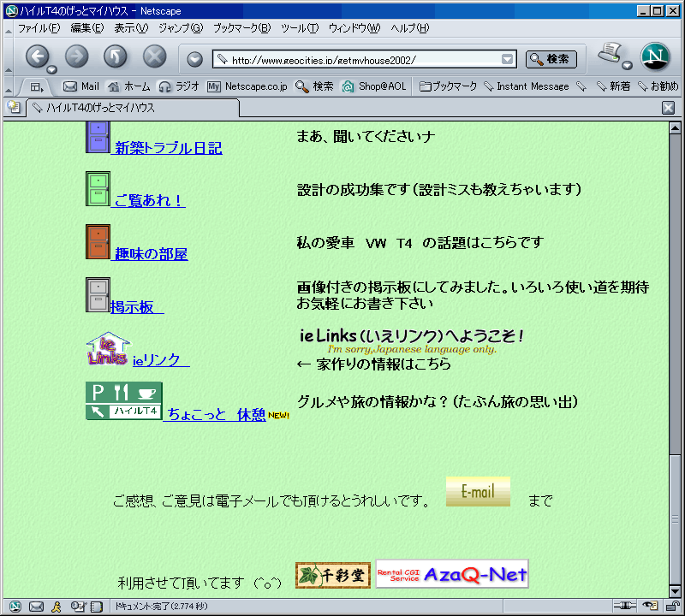Screen dimensions: 685x616
Task: Click the 検索 search button next to URL
Action: coord(551,59)
